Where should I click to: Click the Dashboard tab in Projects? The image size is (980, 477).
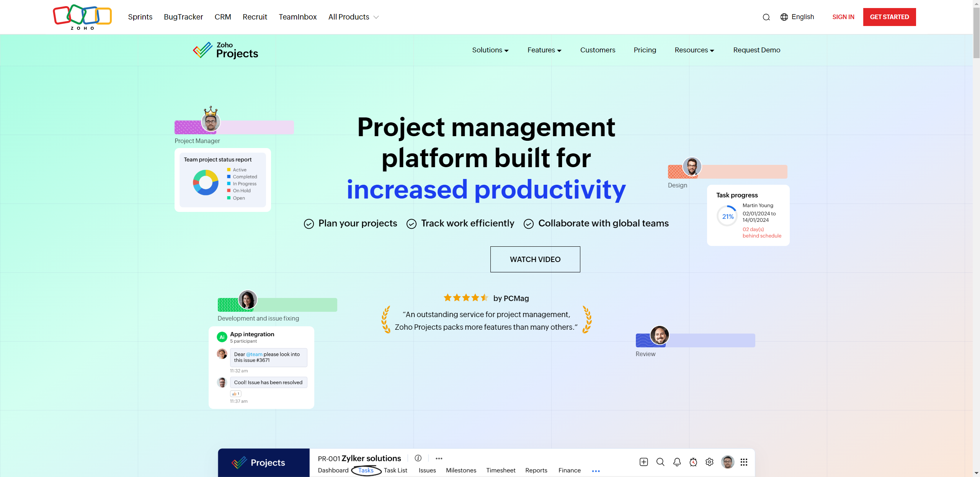[x=333, y=470]
